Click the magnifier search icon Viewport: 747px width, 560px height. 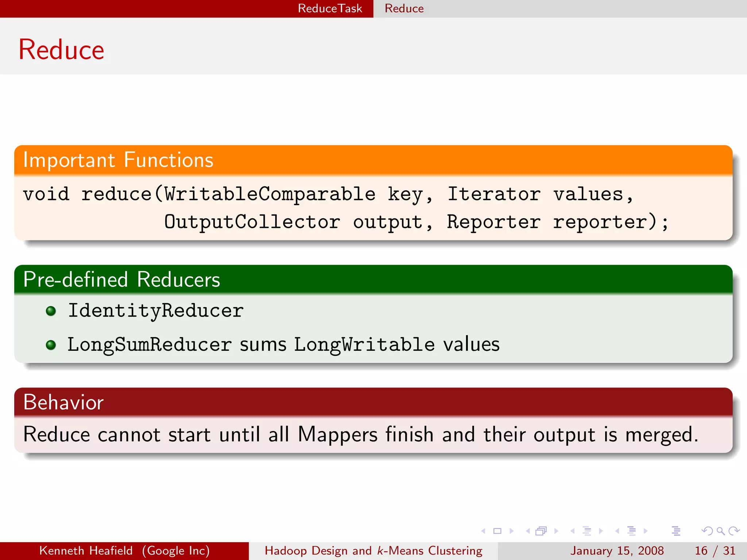(x=720, y=531)
